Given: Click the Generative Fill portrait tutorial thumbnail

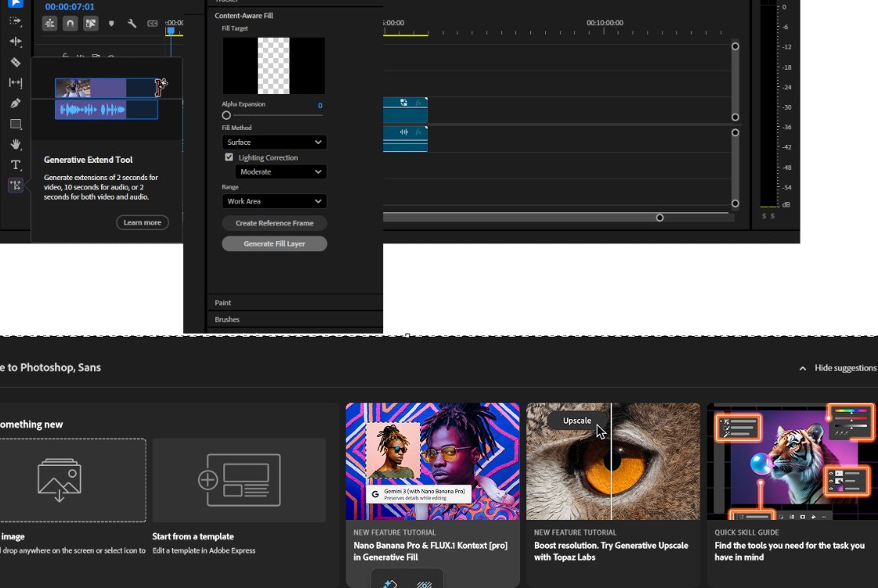Looking at the screenshot, I should click(x=432, y=461).
